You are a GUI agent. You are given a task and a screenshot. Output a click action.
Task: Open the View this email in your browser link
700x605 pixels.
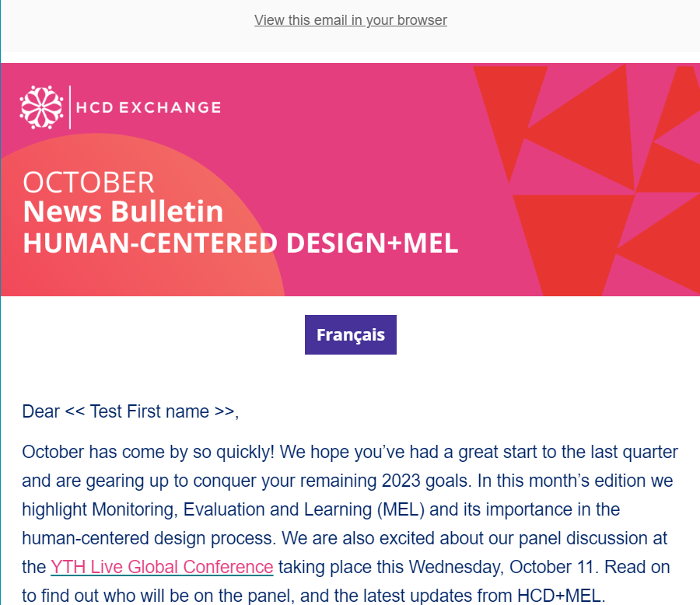[x=351, y=20]
